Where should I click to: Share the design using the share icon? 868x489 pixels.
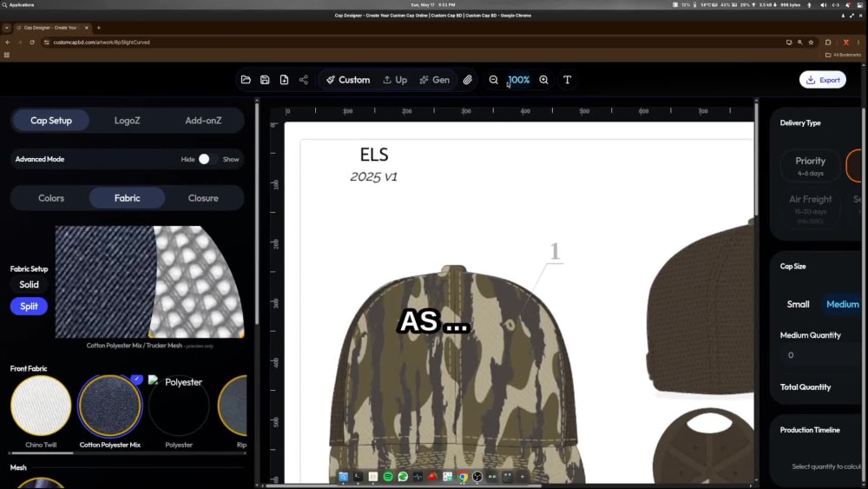pyautogui.click(x=303, y=80)
